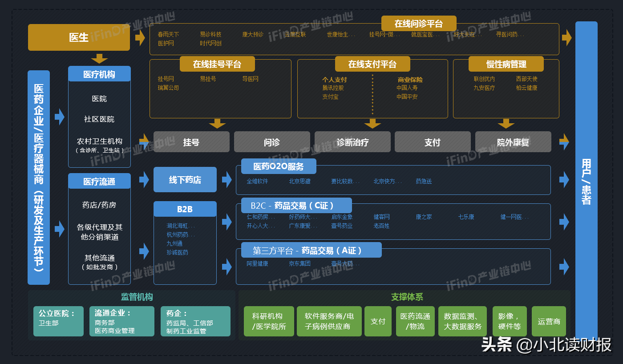
Task: Select the 腾讯控股 entry under 个人支付
Action: point(333,88)
